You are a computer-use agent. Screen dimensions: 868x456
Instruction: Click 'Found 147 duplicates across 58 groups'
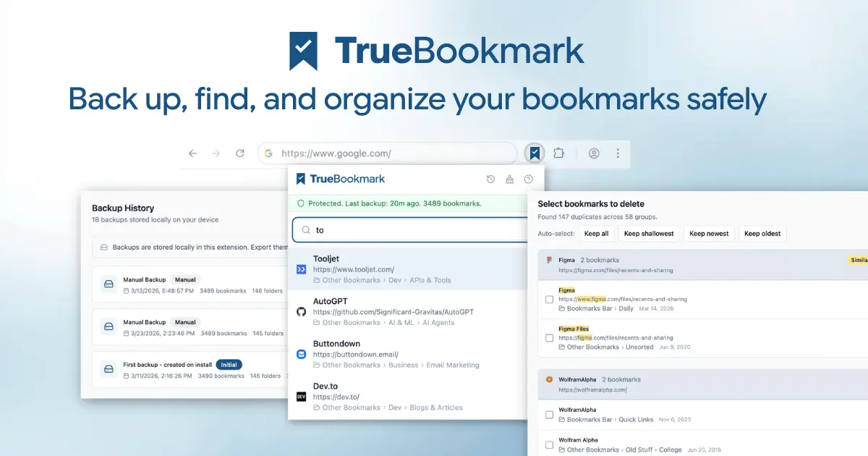pyautogui.click(x=597, y=216)
